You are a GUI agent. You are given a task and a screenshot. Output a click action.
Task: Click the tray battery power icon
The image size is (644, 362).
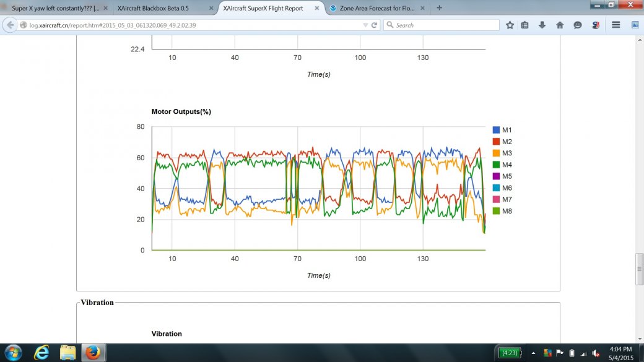pyautogui.click(x=572, y=353)
